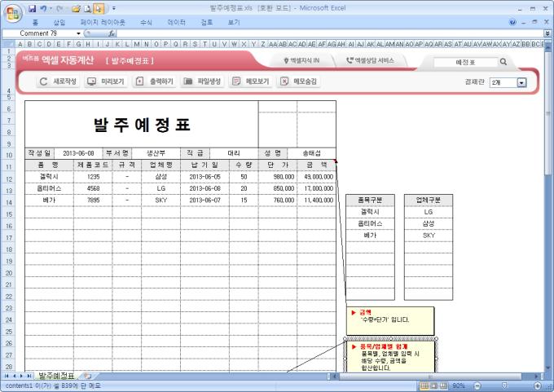Screen dimensions: 554x392
Task: Click the 품목구분 header cell
Action: click(370, 200)
